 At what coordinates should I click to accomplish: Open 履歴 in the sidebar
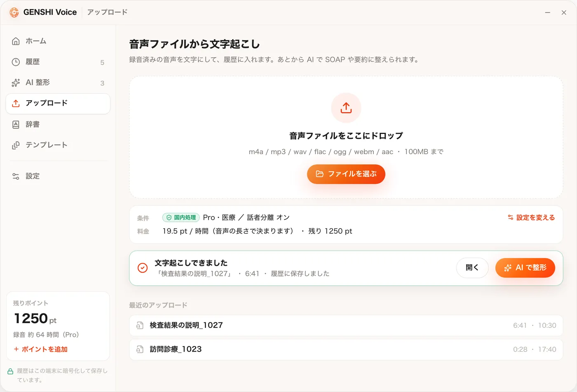(58, 62)
